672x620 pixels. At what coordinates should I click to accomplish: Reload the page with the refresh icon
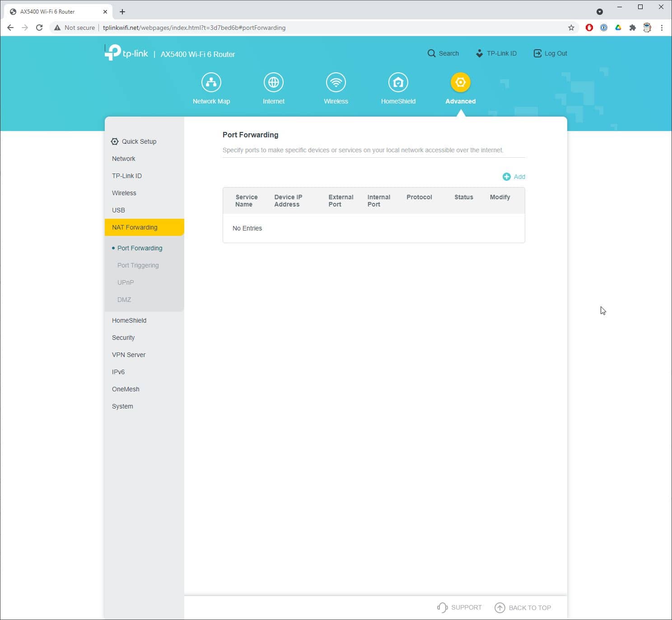click(39, 28)
